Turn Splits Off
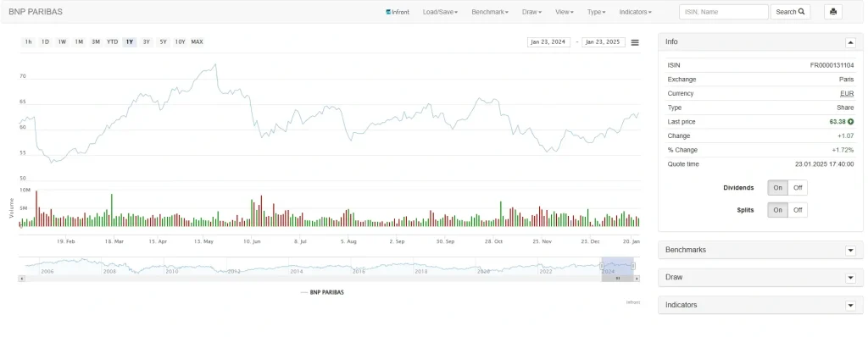This screenshot has width=868, height=337. click(797, 210)
